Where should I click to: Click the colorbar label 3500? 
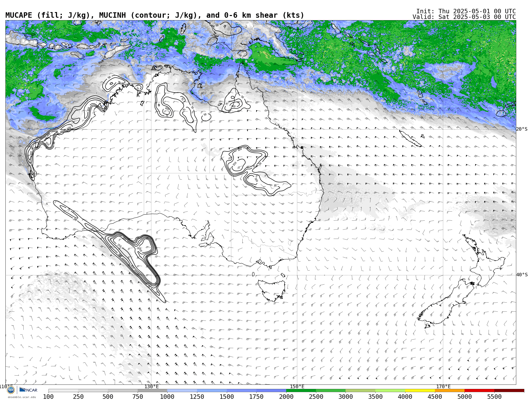[x=375, y=397]
